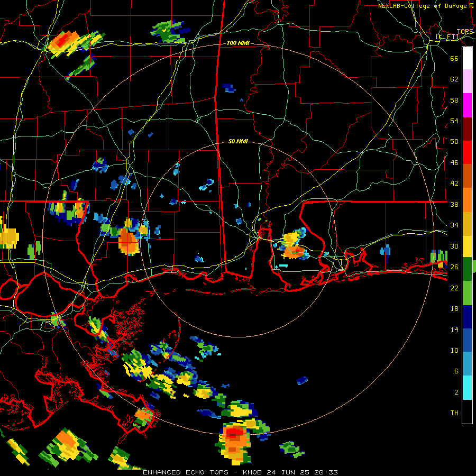Click the "100 NMI" range ring label
This screenshot has width=476, height=476.
pos(238,43)
